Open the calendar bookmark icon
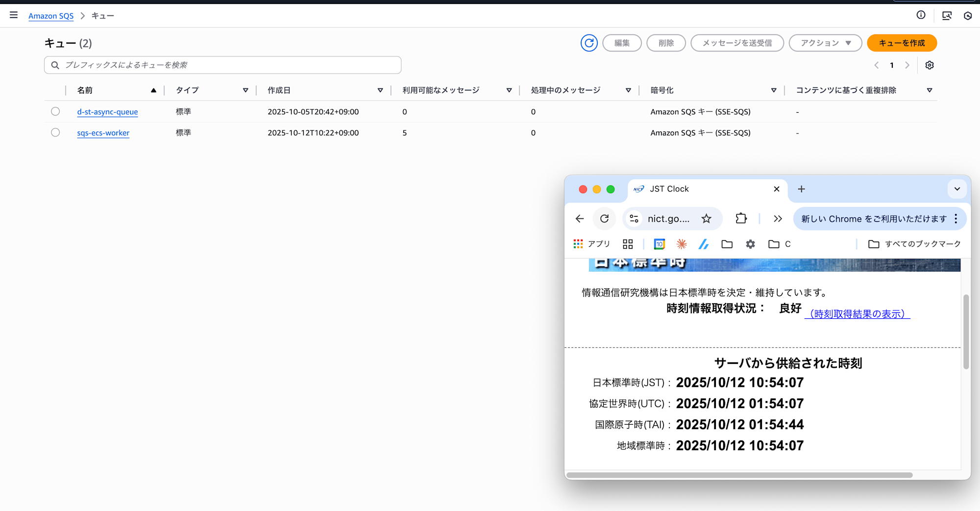 tap(660, 244)
